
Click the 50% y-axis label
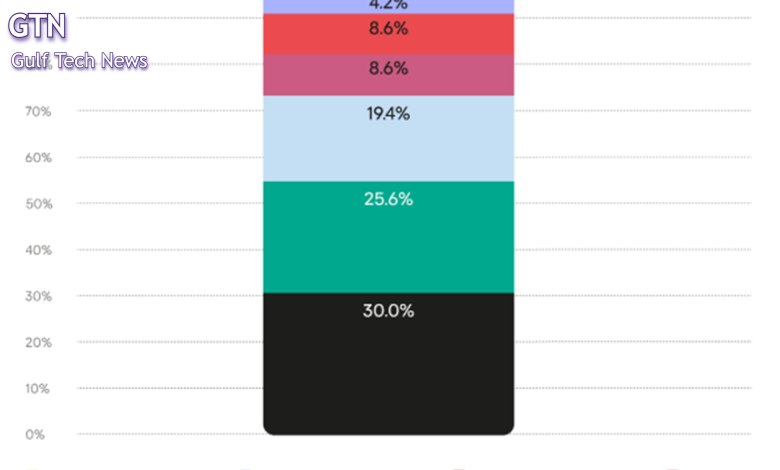[x=38, y=204]
